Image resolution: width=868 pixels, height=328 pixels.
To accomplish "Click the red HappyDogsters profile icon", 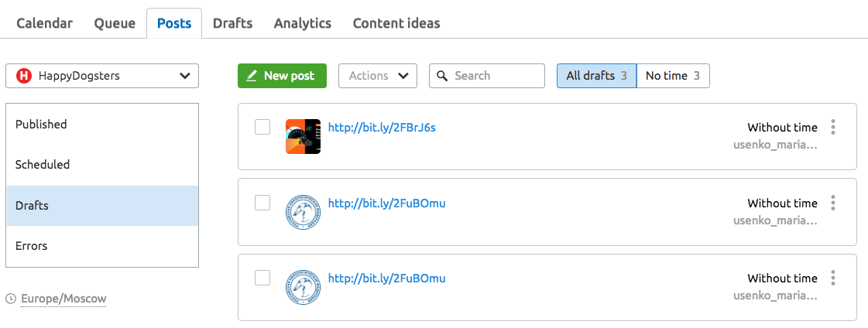I will coord(23,76).
